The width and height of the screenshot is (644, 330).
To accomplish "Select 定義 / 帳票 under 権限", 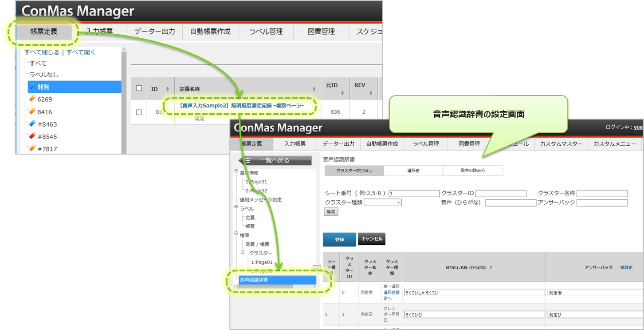I will click(257, 244).
